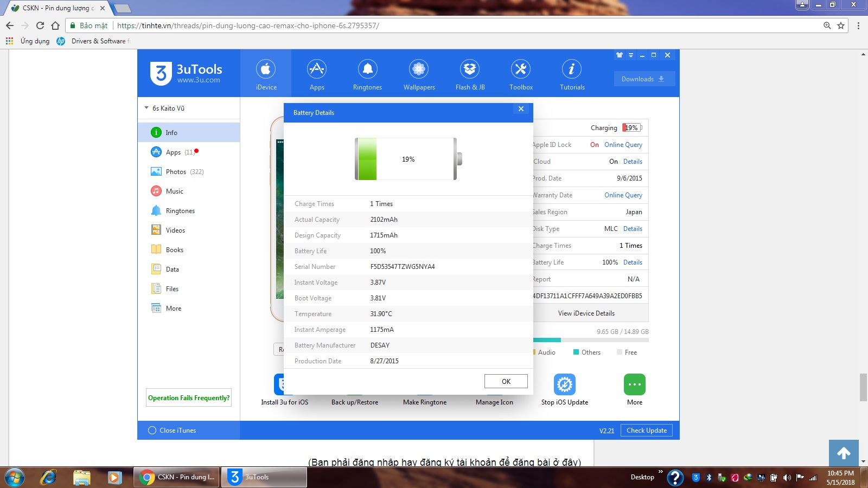Open the Bluetooth tray icon
The image size is (868, 488).
[709, 478]
